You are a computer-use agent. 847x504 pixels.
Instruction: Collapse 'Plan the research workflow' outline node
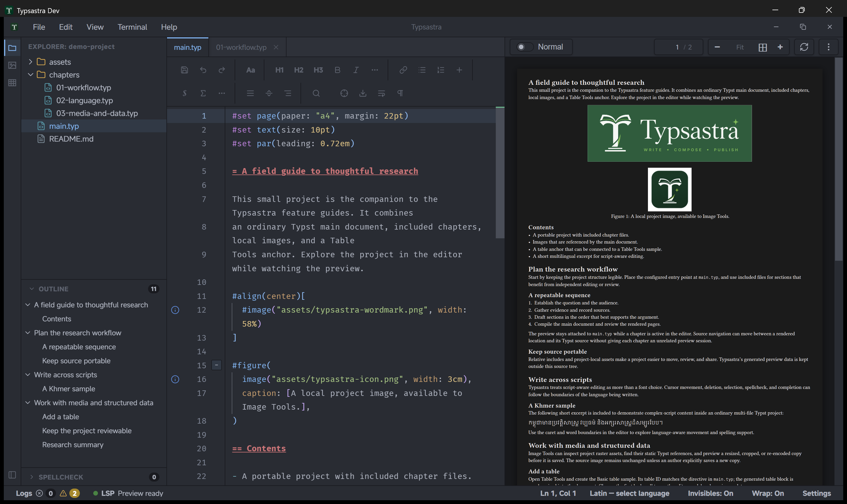click(28, 333)
